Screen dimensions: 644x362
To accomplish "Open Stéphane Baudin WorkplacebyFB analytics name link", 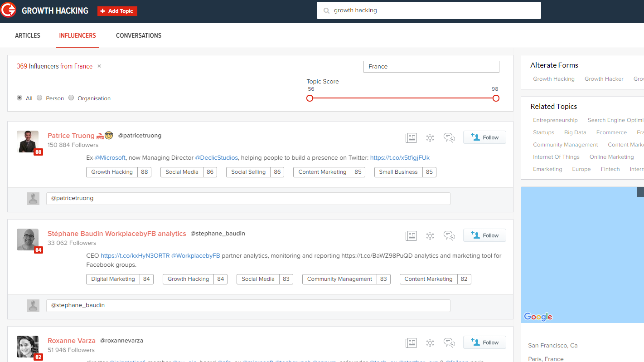I will pos(117,234).
